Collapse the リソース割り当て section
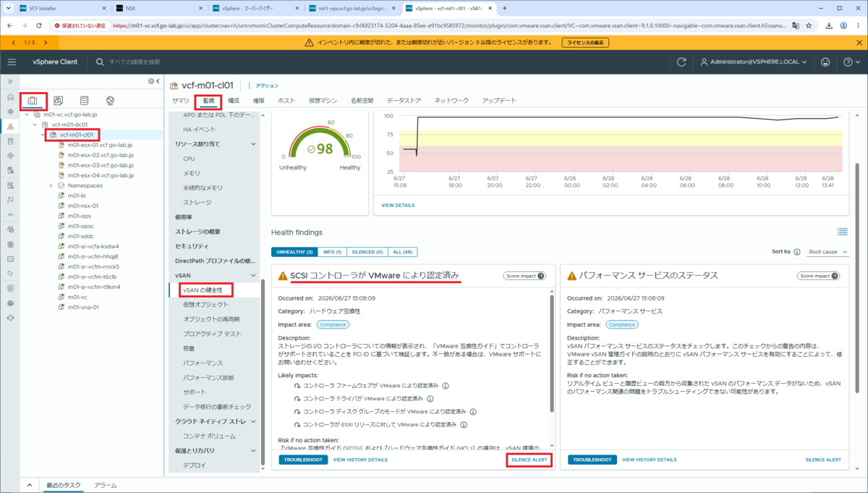This screenshot has width=868, height=493. [253, 144]
